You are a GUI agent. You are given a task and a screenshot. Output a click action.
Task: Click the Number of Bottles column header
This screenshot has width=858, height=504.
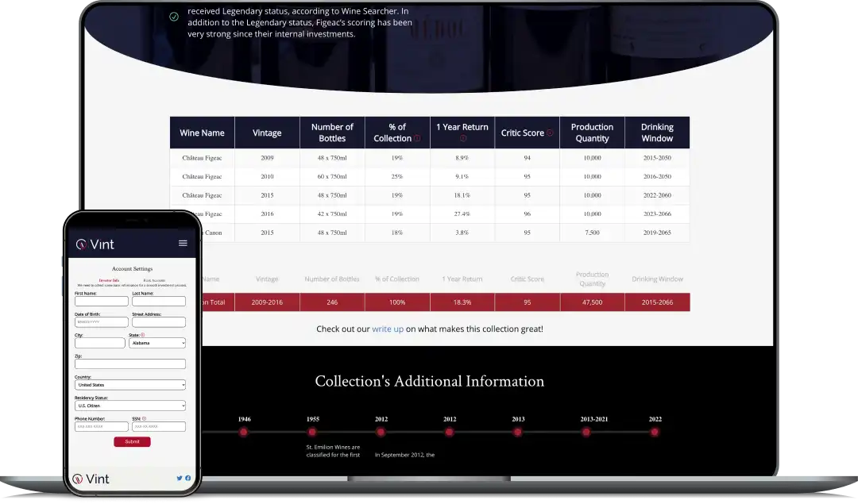(332, 133)
